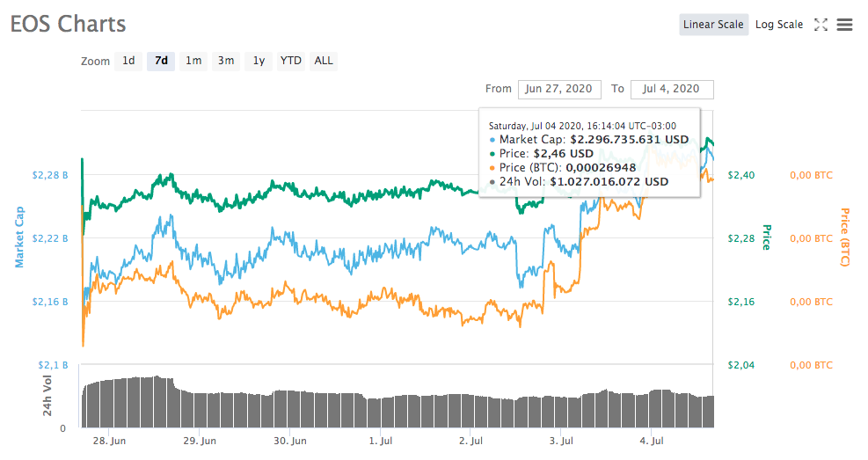Click the Market Cap axis title

tap(19, 237)
